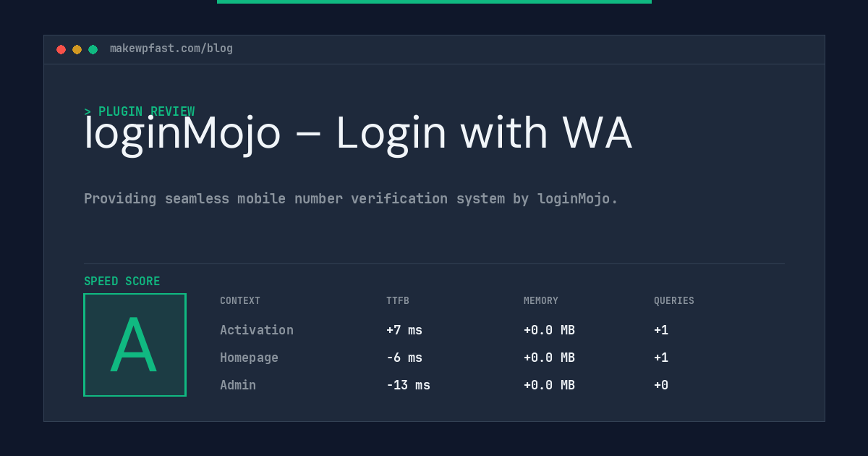Click the CONTEXT column header

[x=240, y=300]
